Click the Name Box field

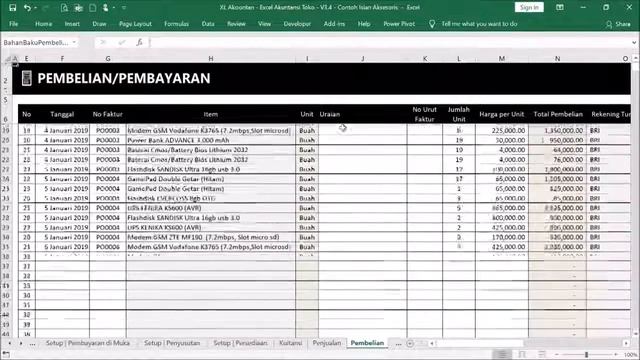point(37,42)
